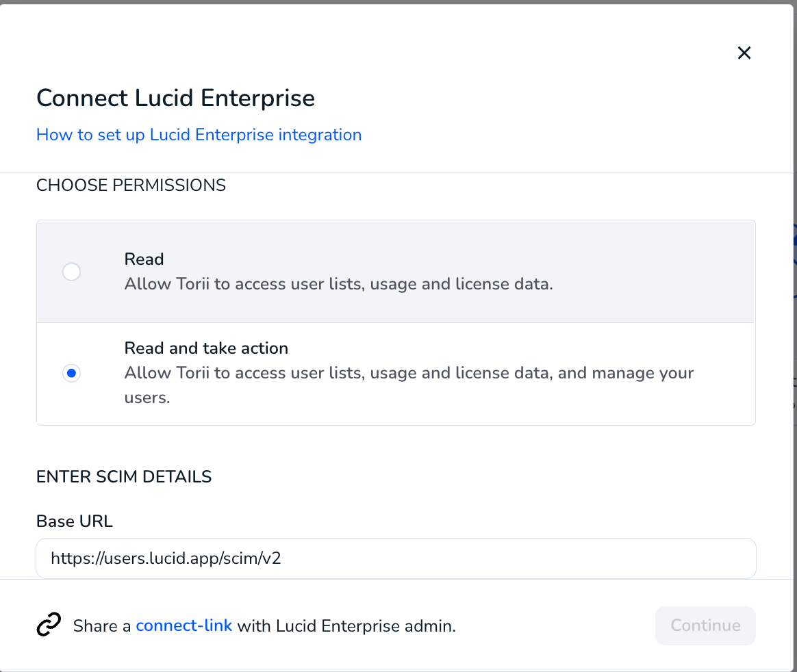The image size is (797, 672).
Task: Click the ENTER SCIM DETAILS heading
Action: pyautogui.click(x=124, y=477)
